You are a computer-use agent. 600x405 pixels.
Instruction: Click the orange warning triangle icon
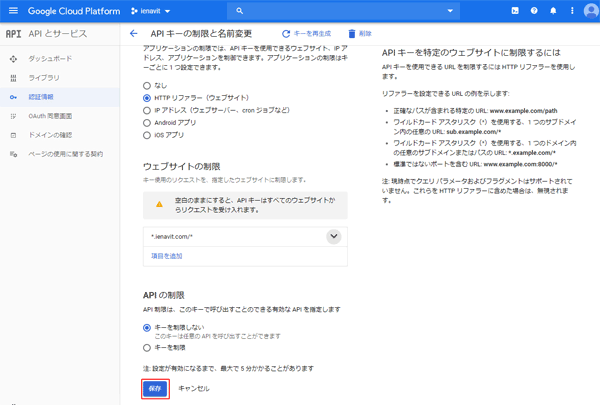[159, 204]
